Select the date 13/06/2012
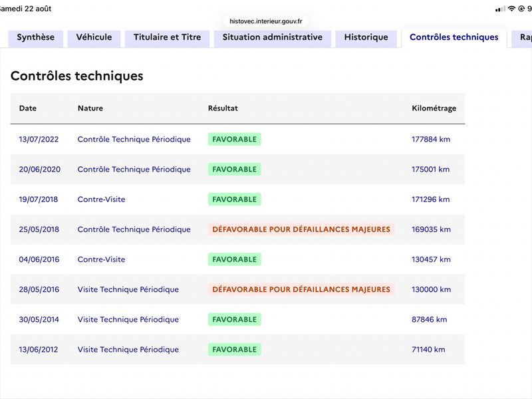Screen dimensions: 532x399 39,350
